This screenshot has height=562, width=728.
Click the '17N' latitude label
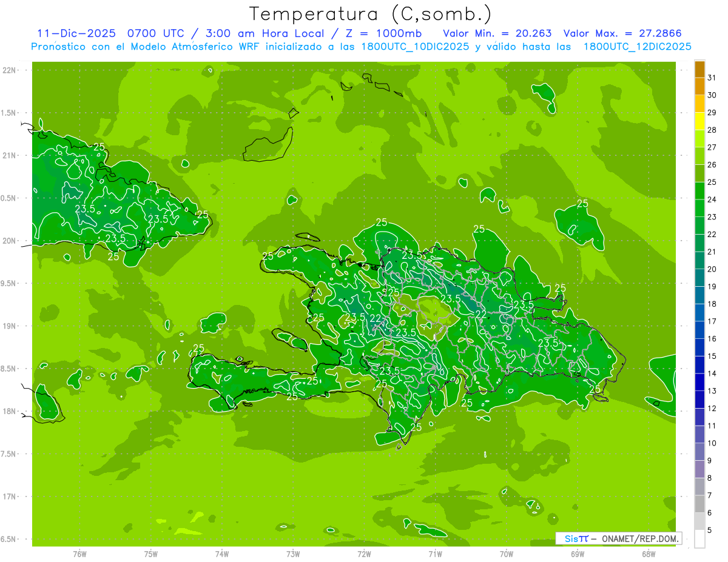[10, 497]
